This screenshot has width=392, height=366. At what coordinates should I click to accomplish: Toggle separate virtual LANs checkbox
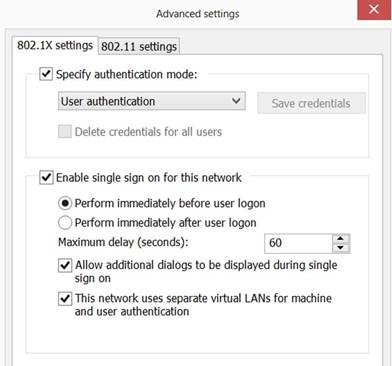pos(65,298)
